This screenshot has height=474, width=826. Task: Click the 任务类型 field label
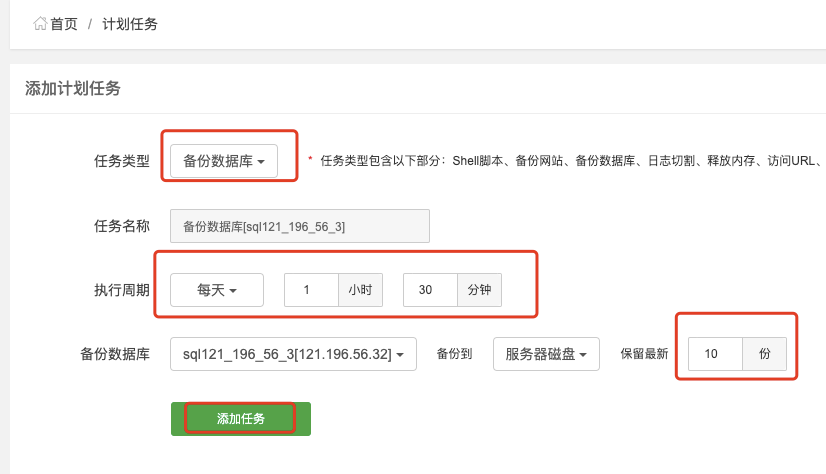click(x=122, y=161)
